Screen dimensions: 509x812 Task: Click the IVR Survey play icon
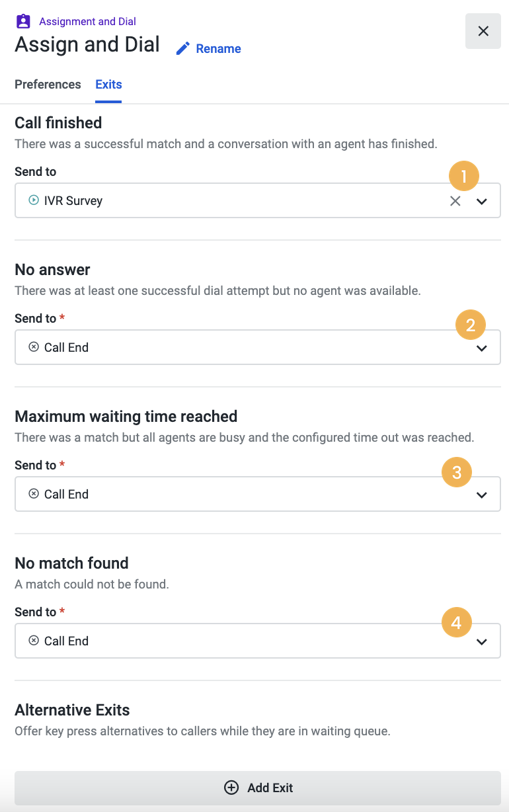pyautogui.click(x=34, y=200)
